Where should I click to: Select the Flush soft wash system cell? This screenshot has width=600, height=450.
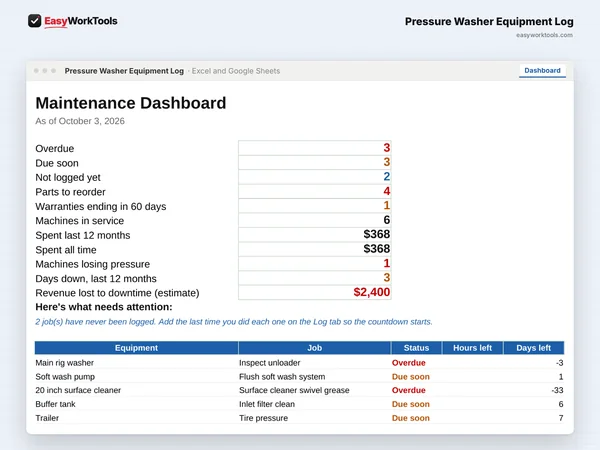pyautogui.click(x=315, y=377)
